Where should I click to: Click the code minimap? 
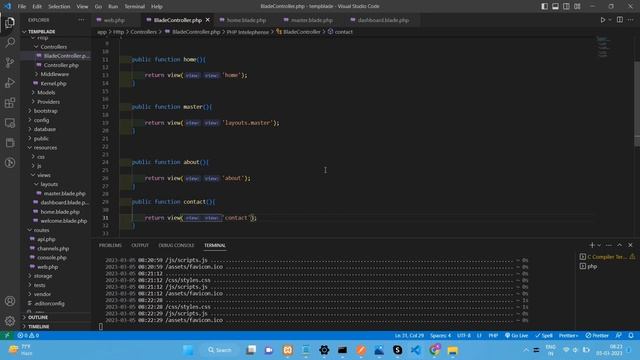(602, 47)
